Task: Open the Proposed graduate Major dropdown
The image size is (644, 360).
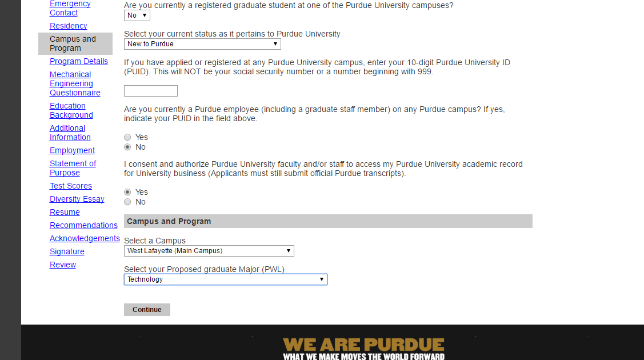Action: point(225,279)
